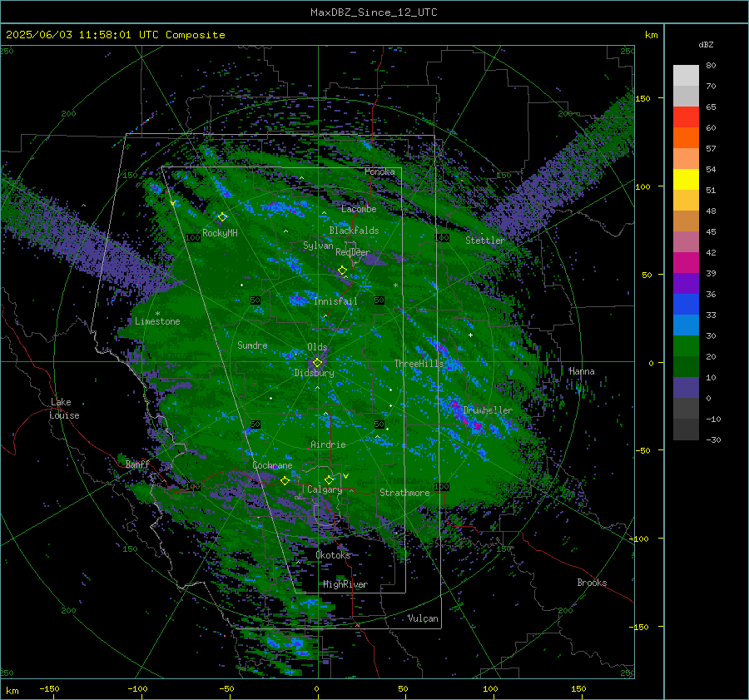Screen dimensions: 749x700
Task: Click the RockyMH town label
Action: (220, 233)
